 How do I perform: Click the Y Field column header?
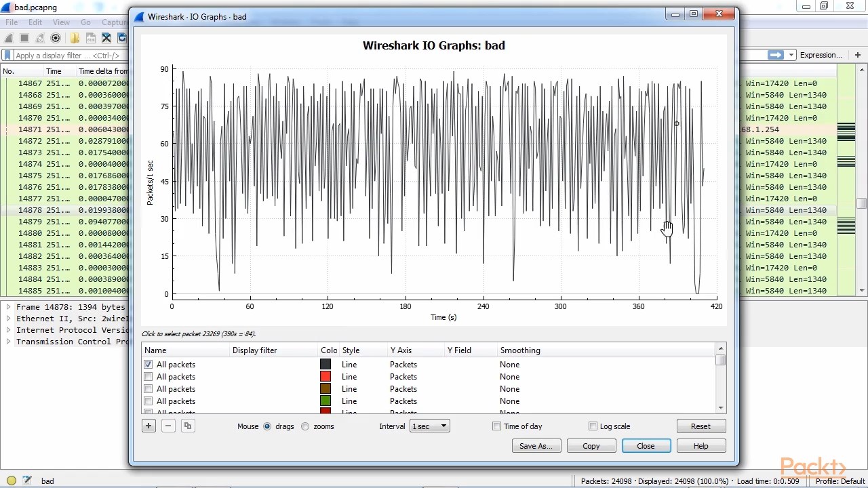(459, 350)
